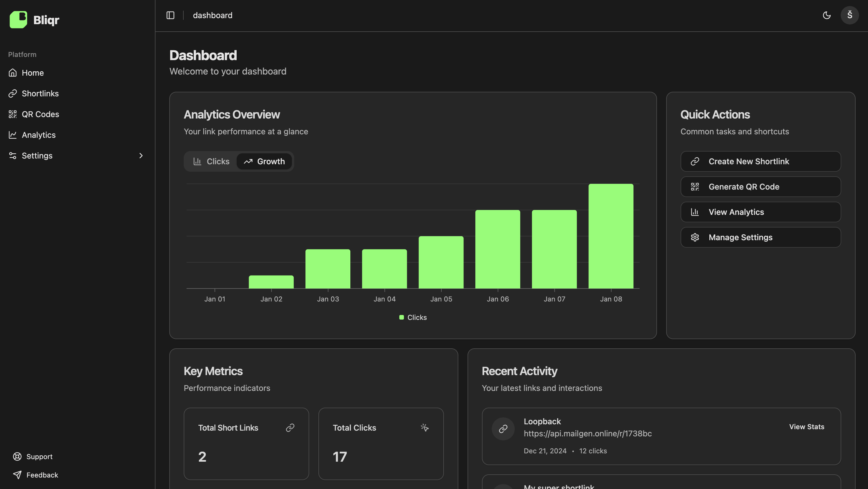Click the Feedback paper-plane icon
This screenshot has width=868, height=489.
tap(17, 475)
